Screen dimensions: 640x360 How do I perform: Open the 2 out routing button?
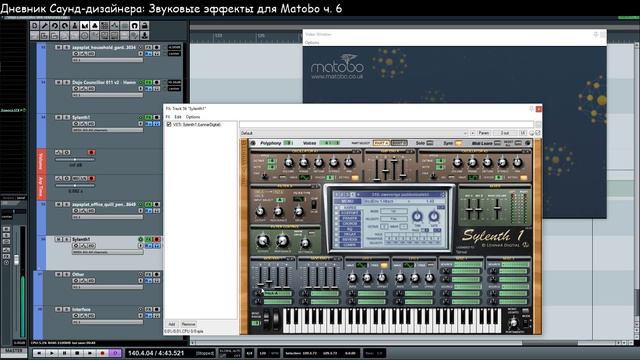tap(505, 133)
